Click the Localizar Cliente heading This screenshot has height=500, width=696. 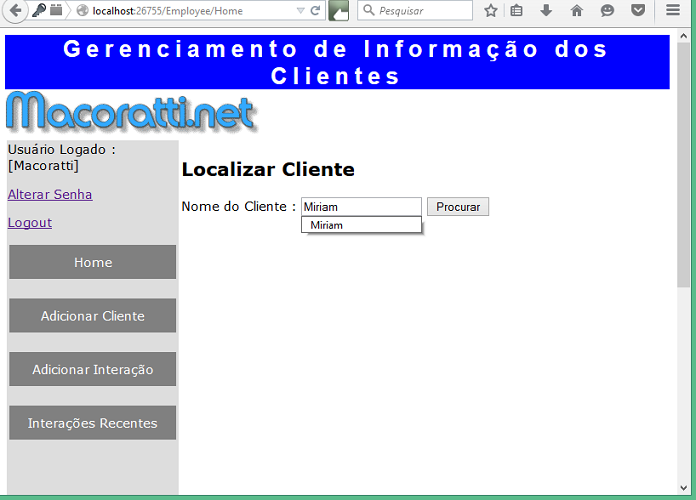(x=268, y=170)
